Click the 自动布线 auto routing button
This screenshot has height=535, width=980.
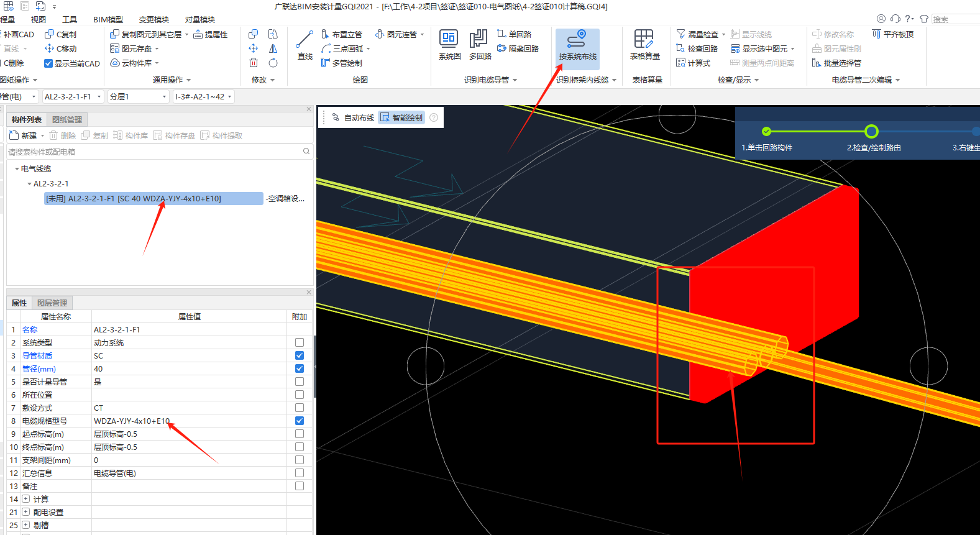[x=353, y=117]
